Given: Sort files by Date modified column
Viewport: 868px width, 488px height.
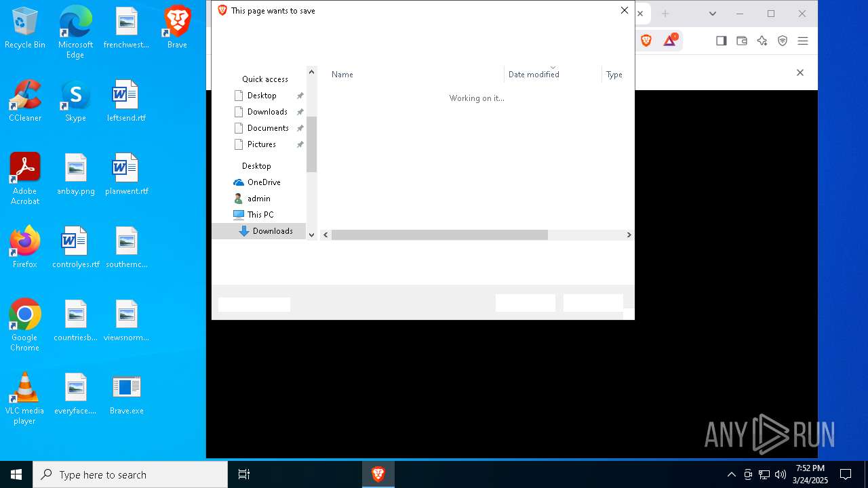Looking at the screenshot, I should [x=553, y=75].
